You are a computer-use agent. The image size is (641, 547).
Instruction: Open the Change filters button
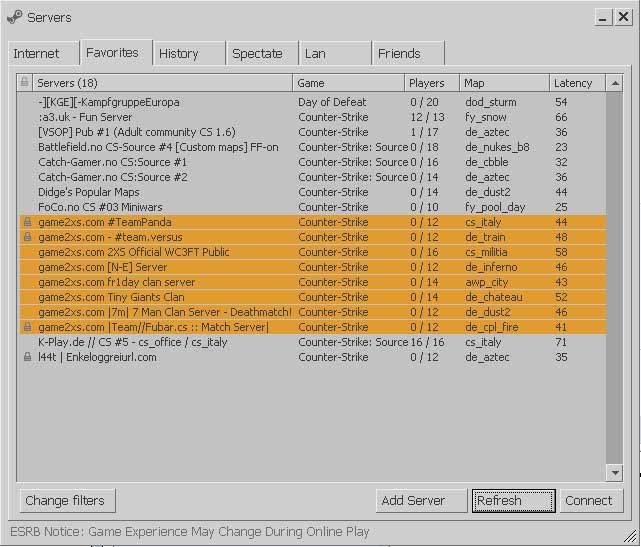[67, 500]
